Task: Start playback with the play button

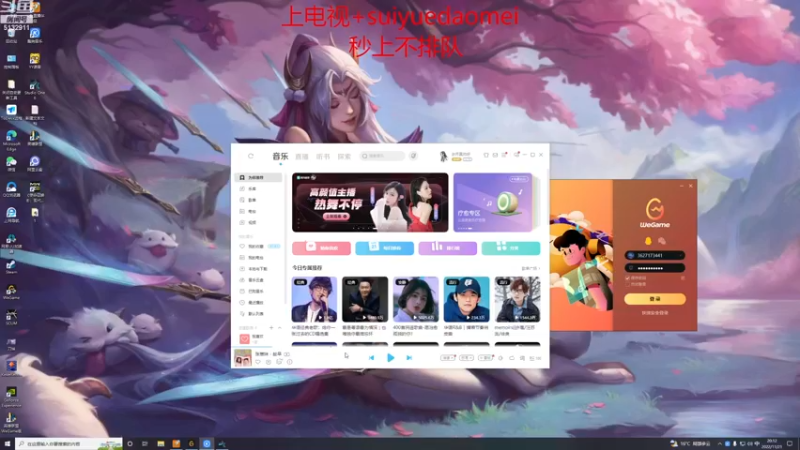Action: click(x=390, y=358)
